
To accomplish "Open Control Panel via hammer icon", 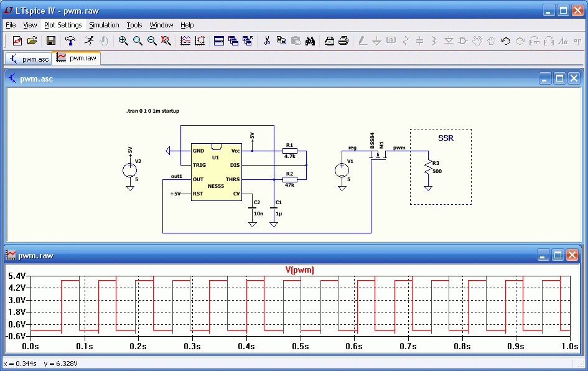I will point(70,40).
